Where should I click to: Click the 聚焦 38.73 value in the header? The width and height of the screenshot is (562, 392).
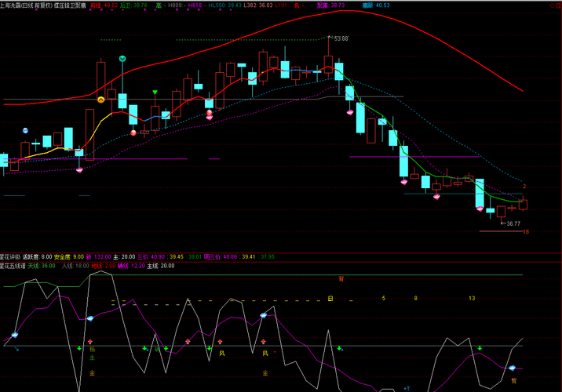(x=330, y=5)
